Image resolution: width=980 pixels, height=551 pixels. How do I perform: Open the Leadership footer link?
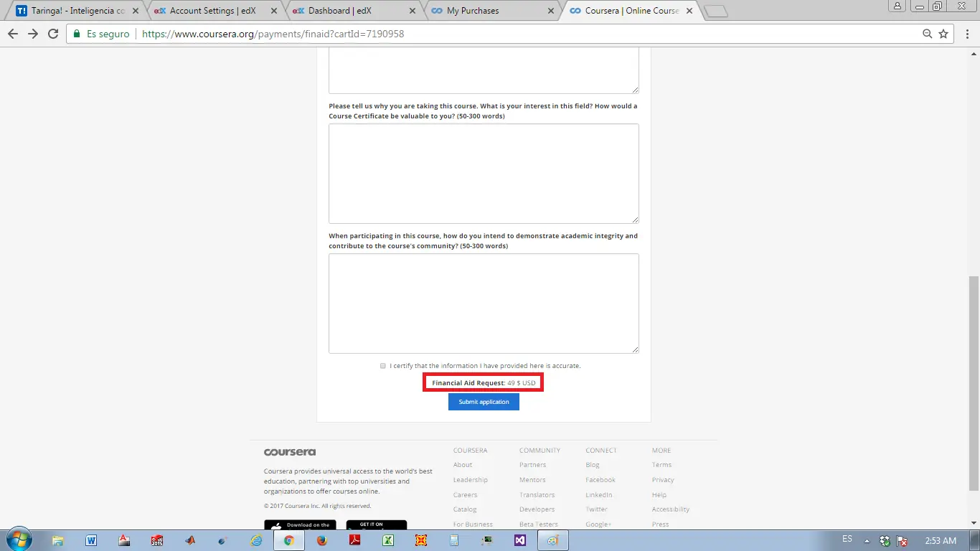click(470, 480)
